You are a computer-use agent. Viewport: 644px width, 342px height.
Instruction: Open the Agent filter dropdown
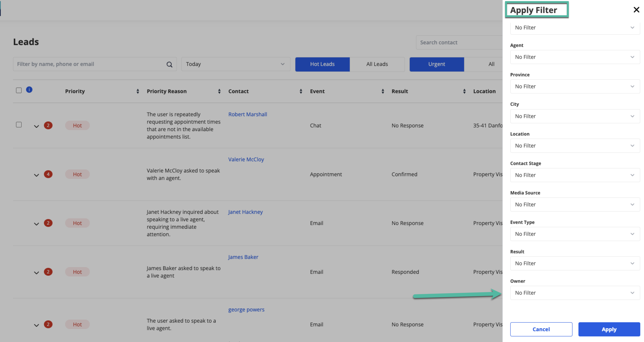[575, 57]
